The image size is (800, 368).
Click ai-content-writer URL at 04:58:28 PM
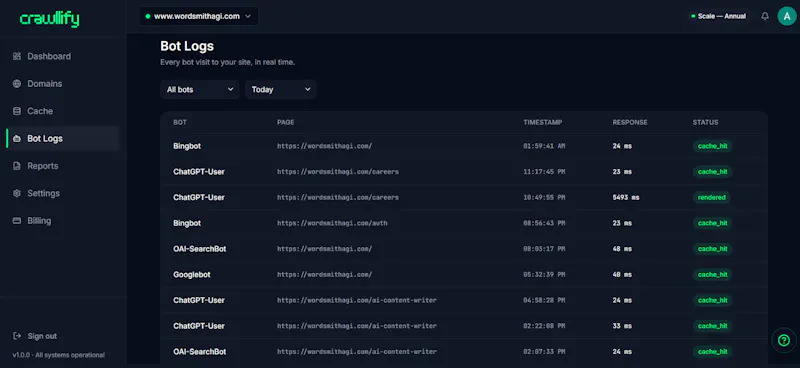(x=357, y=300)
